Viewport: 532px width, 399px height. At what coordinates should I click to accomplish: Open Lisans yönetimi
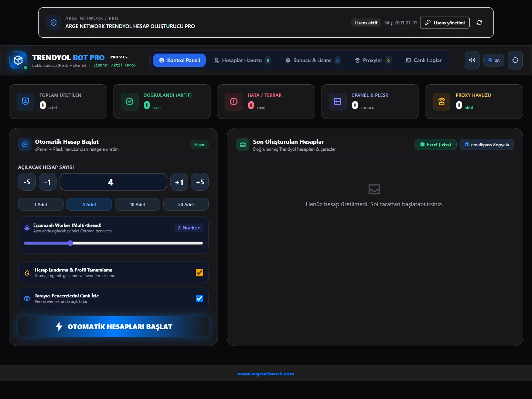[x=445, y=23]
